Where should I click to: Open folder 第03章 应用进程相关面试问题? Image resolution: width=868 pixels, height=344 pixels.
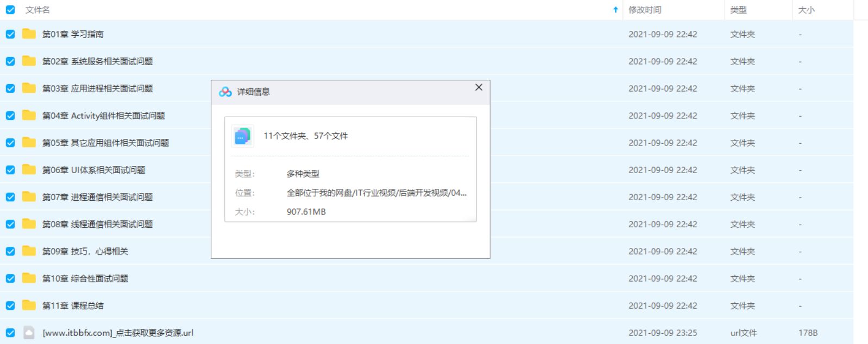point(97,88)
